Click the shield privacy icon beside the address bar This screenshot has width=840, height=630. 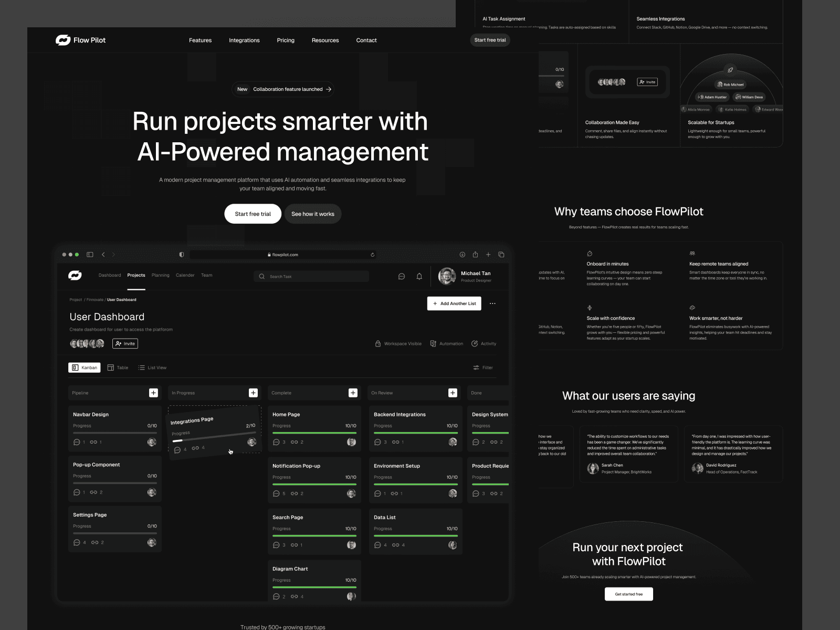pos(182,255)
